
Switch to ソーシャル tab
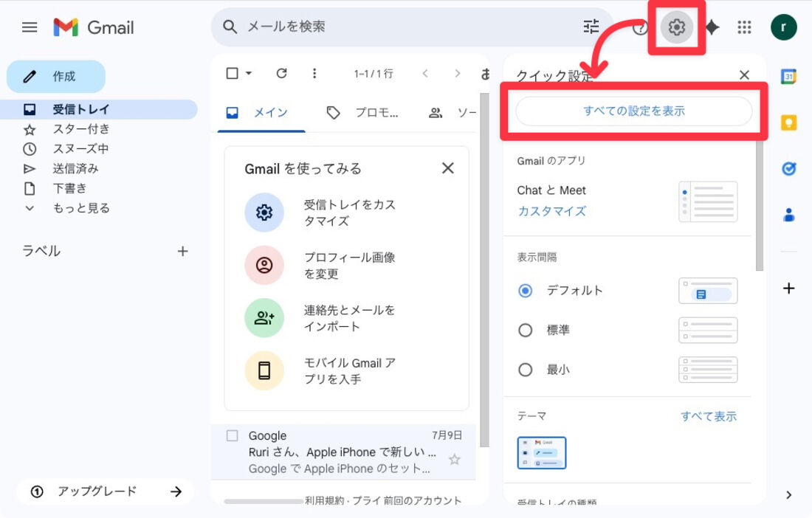point(452,113)
